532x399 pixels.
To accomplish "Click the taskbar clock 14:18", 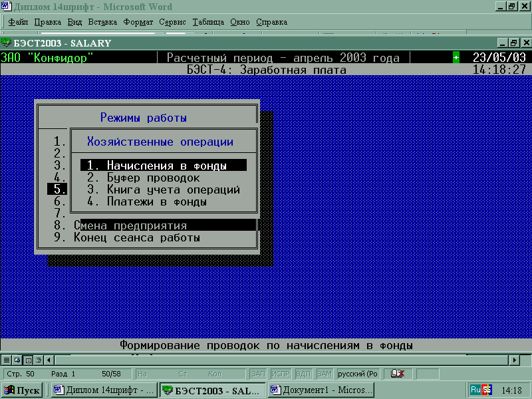I will tap(511, 390).
